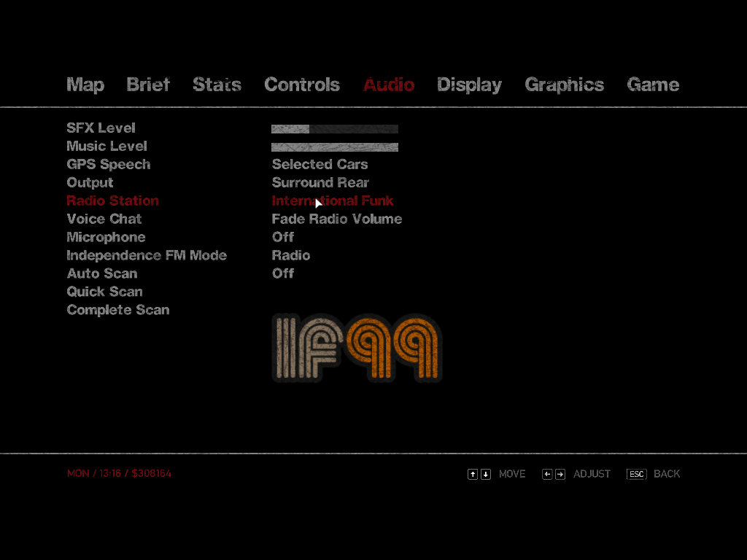Run the Quick Scan option
This screenshot has height=560, width=747.
tap(105, 292)
